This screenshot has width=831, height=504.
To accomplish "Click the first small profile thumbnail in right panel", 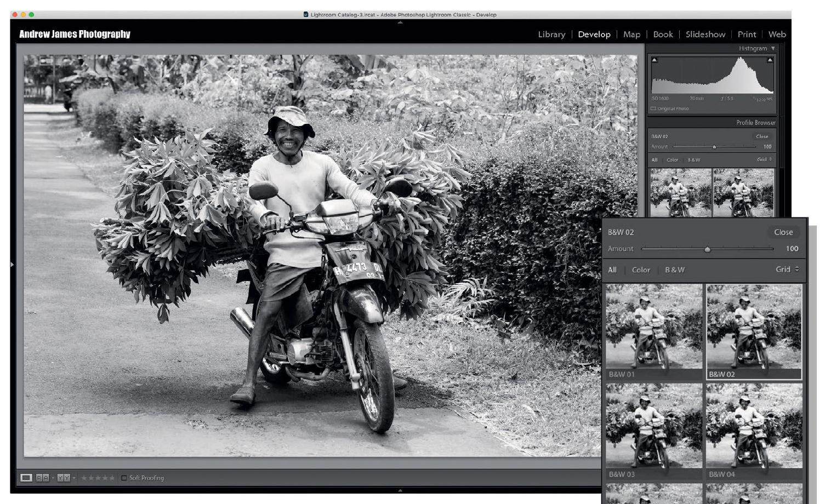I will coord(680,193).
